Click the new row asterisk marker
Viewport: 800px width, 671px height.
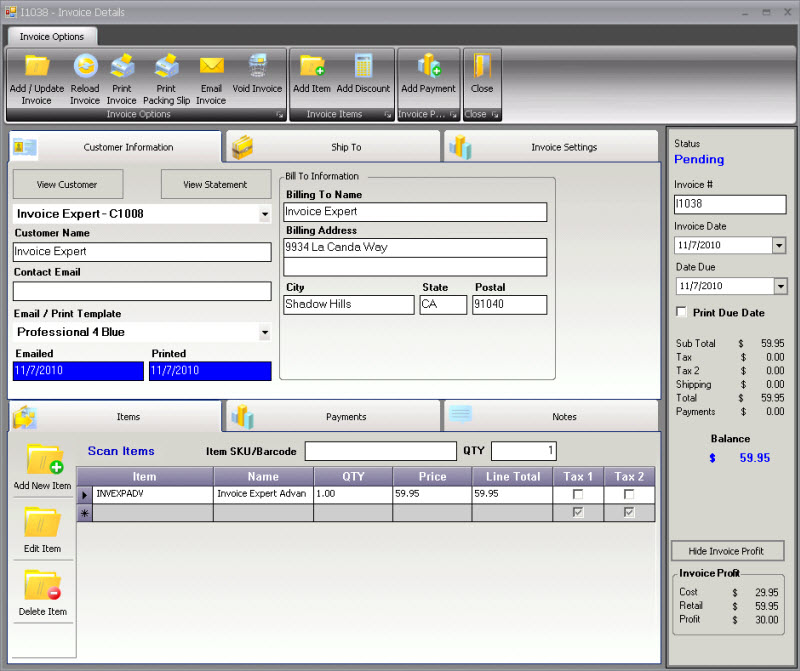click(x=85, y=513)
